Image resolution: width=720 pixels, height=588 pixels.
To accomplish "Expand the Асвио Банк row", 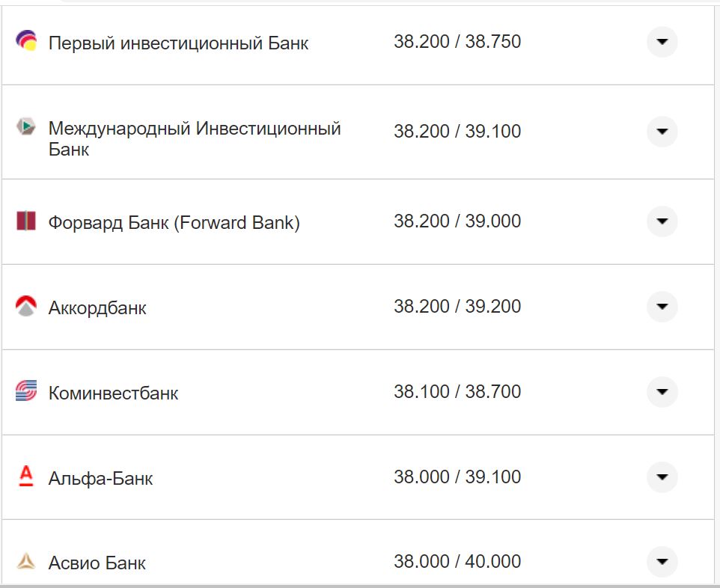I will [662, 561].
